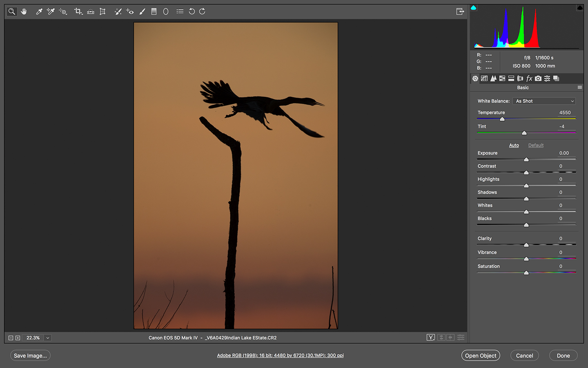588x368 pixels.
Task: Switch to the Tone Curve panel tab
Action: [484, 79]
